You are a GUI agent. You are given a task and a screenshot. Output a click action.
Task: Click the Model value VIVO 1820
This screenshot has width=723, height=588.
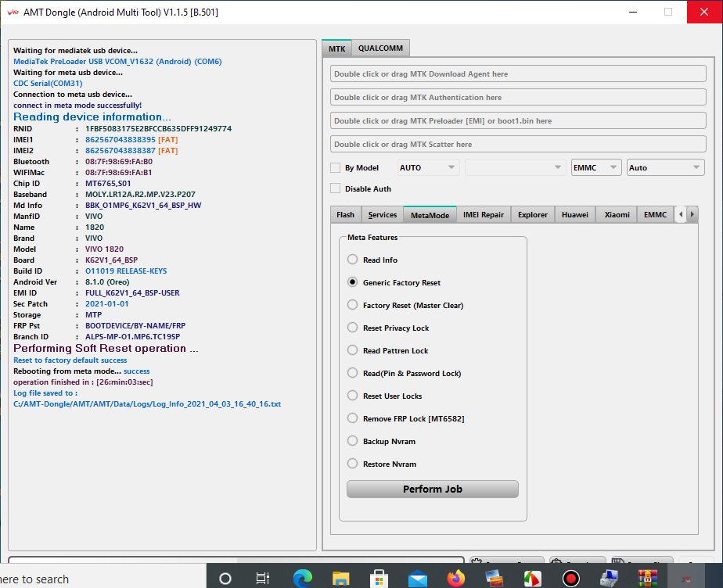pyautogui.click(x=104, y=249)
